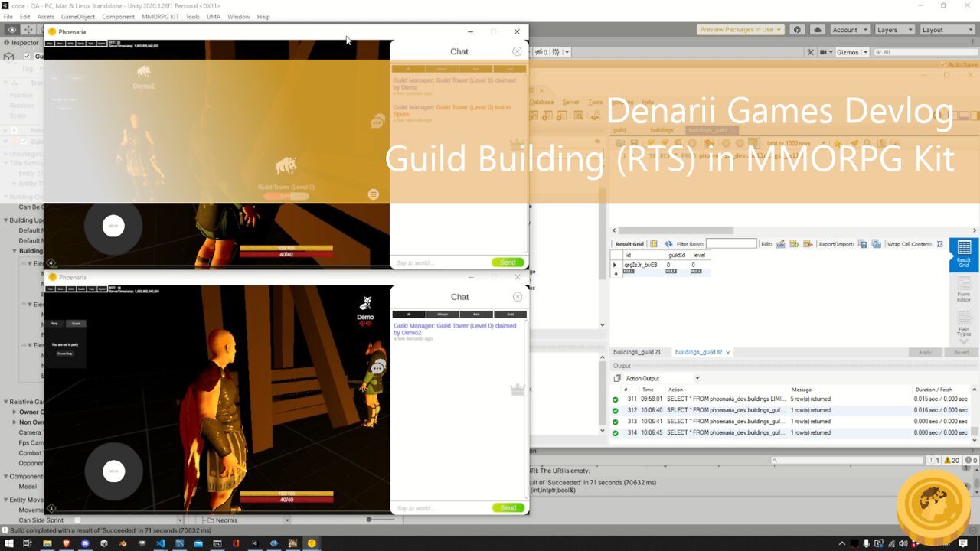Close the Chat panel in lower Phoenaria window
The width and height of the screenshot is (980, 551).
click(518, 297)
